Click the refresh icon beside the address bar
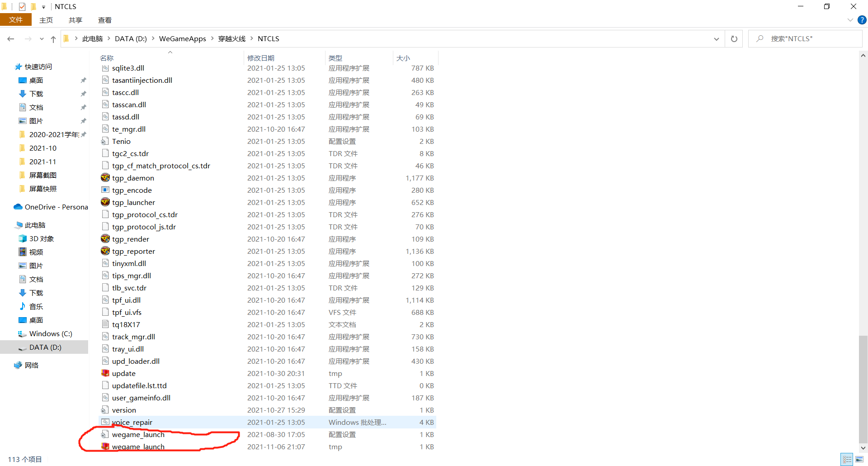Image resolution: width=868 pixels, height=466 pixels. [x=734, y=39]
